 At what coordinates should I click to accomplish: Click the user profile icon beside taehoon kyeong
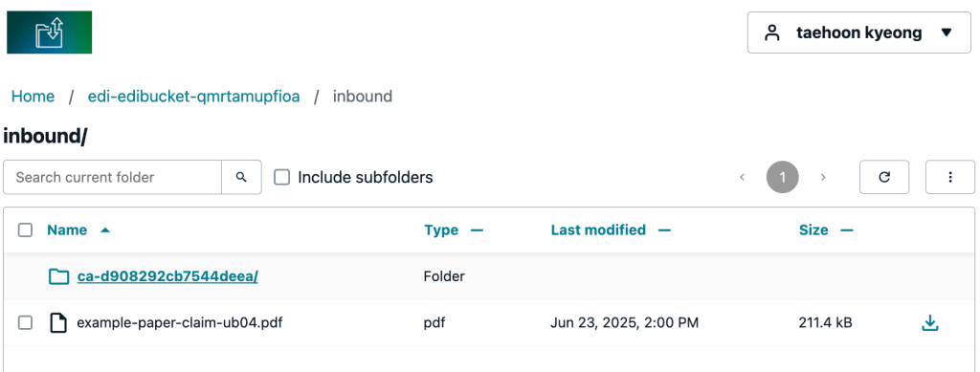point(772,33)
